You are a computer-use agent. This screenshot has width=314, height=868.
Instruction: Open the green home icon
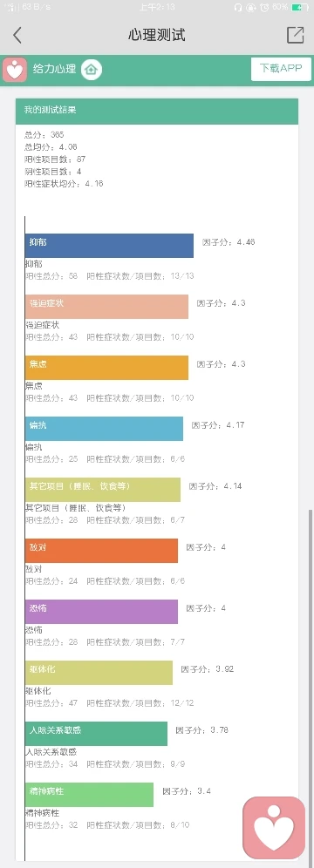pyautogui.click(x=92, y=70)
